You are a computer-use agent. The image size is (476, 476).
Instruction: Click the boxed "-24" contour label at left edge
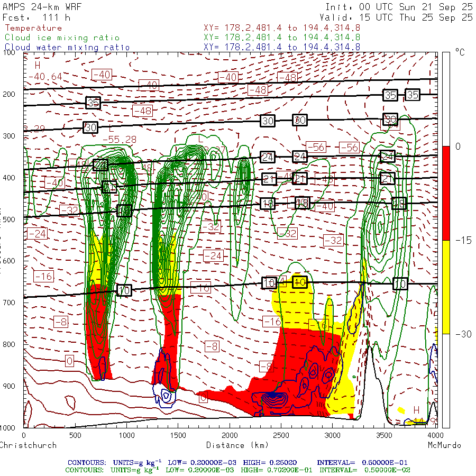point(38,233)
